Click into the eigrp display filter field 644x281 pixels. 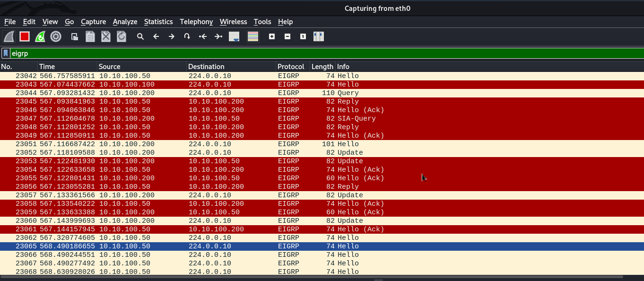[284, 53]
